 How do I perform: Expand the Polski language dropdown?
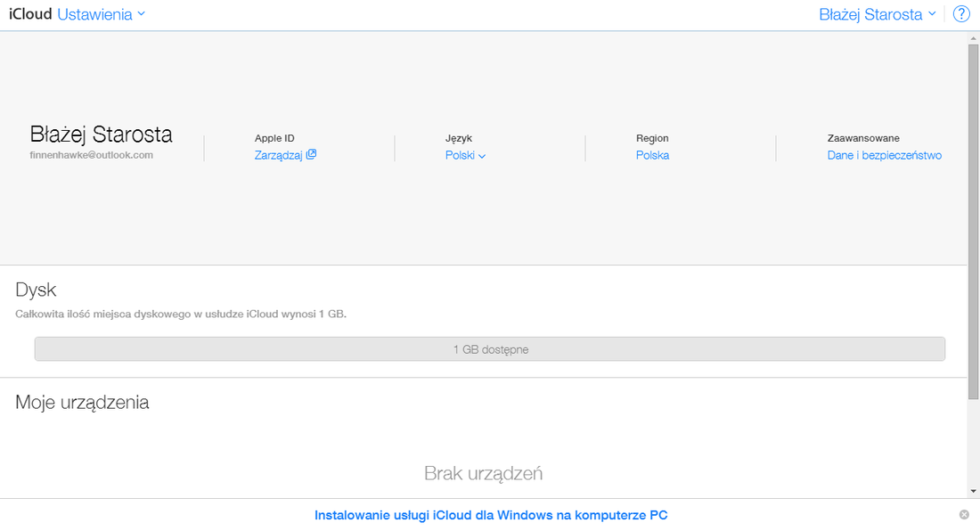coord(465,155)
